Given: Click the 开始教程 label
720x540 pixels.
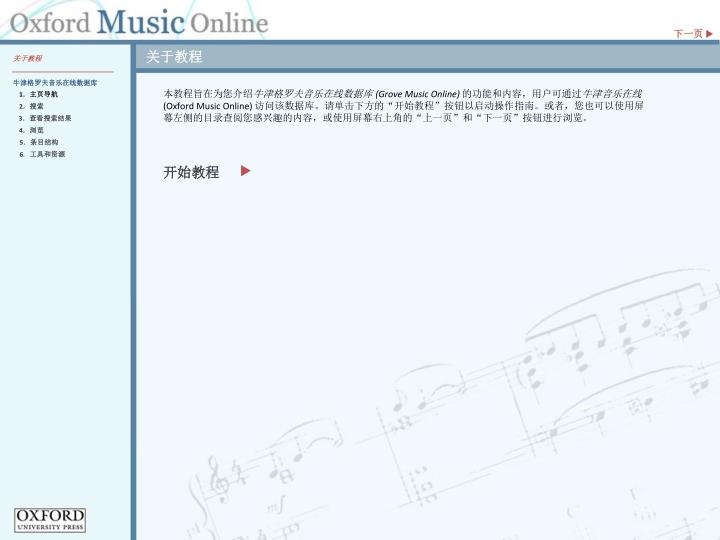Looking at the screenshot, I should [191, 172].
